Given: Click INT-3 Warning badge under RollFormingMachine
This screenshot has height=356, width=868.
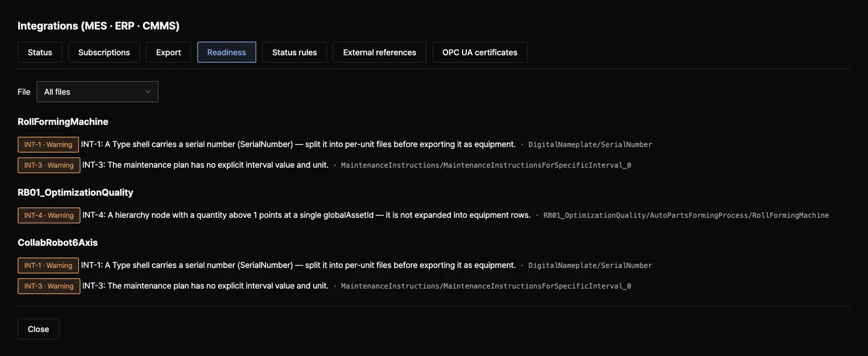Looking at the screenshot, I should (x=49, y=165).
